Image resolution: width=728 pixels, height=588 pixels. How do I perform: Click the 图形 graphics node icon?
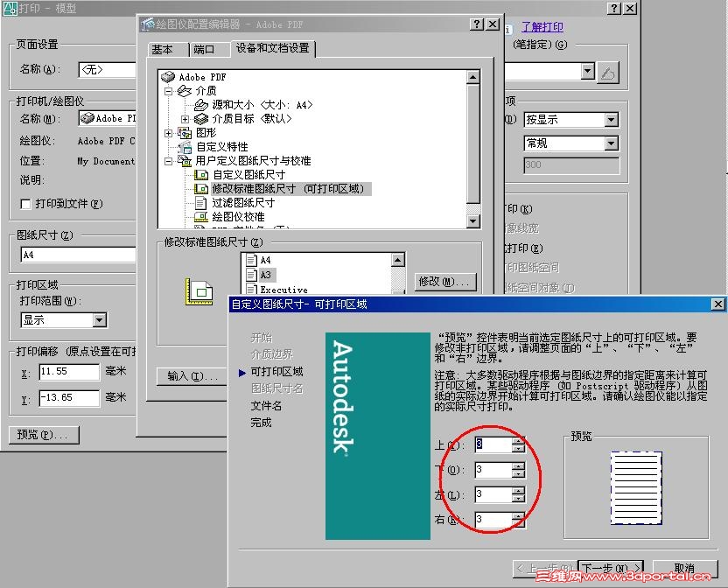(185, 133)
